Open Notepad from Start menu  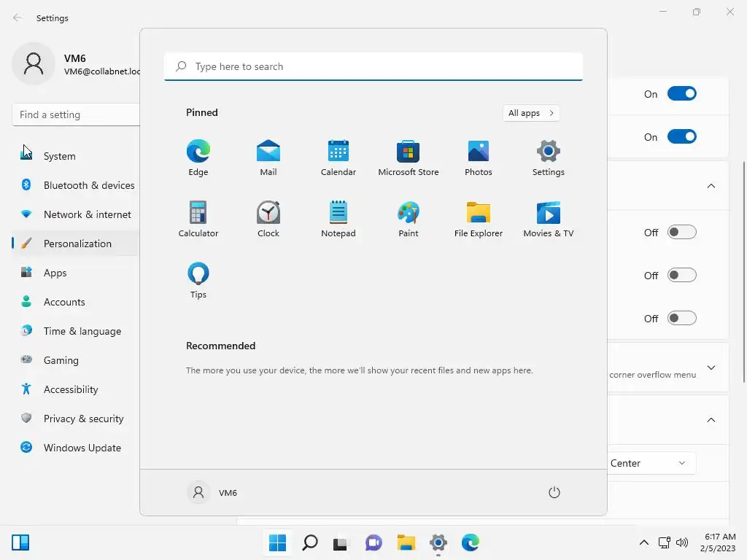pos(338,219)
